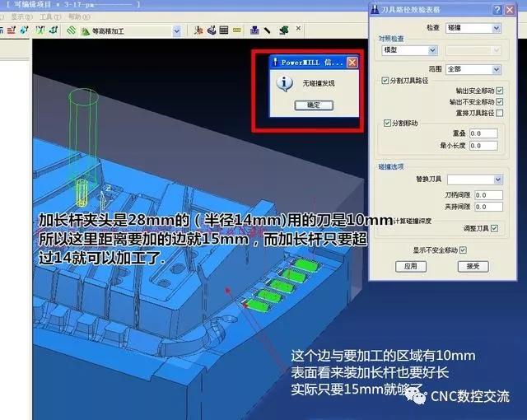Click the 碰撞选项 group label
The image size is (527, 420).
(391, 166)
